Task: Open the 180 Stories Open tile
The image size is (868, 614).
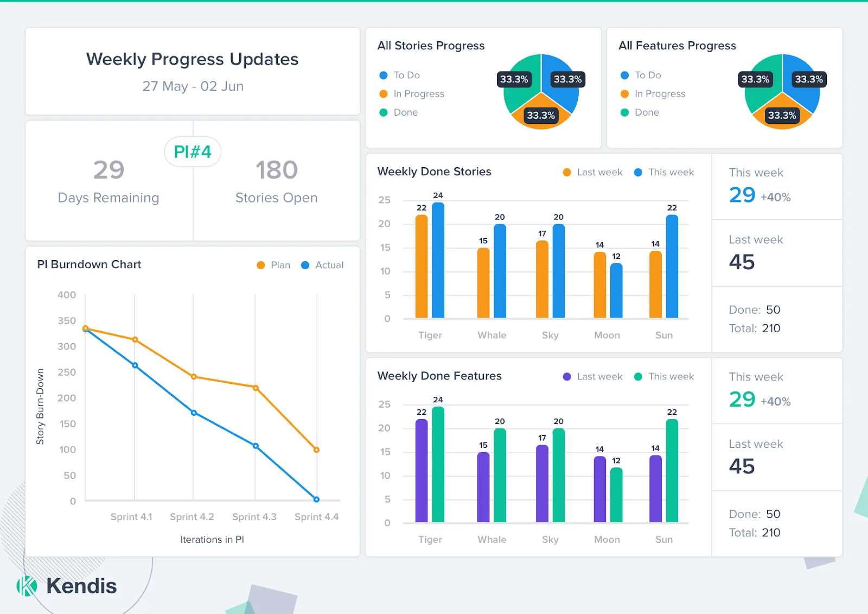Action: pos(277,181)
